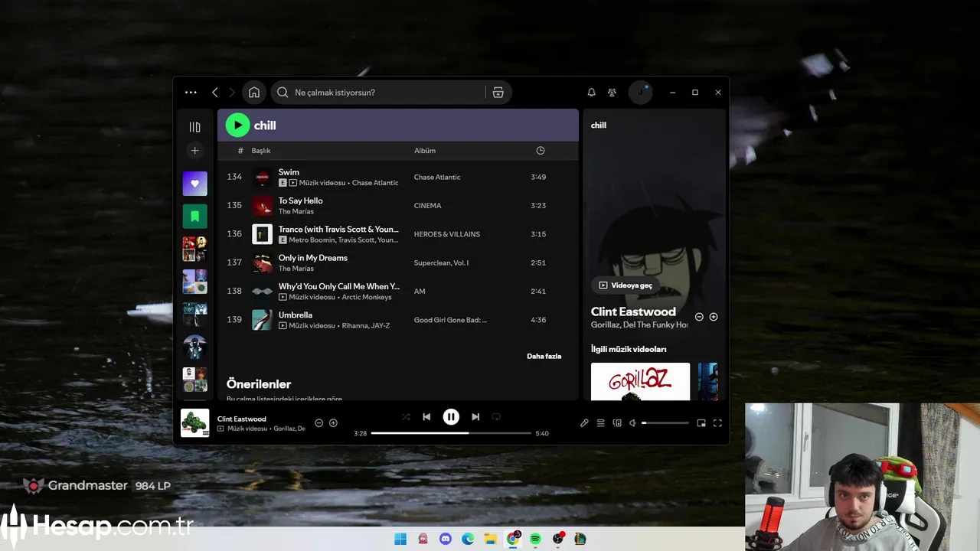
Task: Open the Browse icon in search bar
Action: point(498,93)
